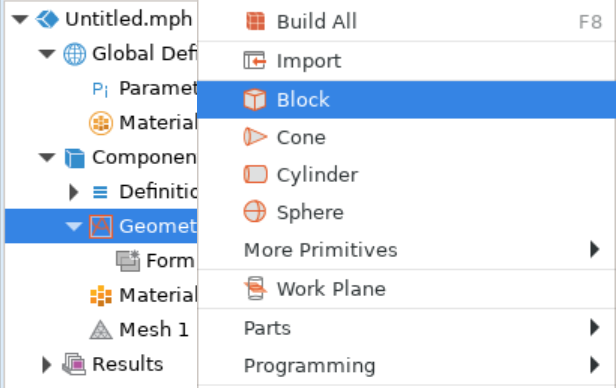
Task: Click the Build All grid icon
Action: point(255,21)
